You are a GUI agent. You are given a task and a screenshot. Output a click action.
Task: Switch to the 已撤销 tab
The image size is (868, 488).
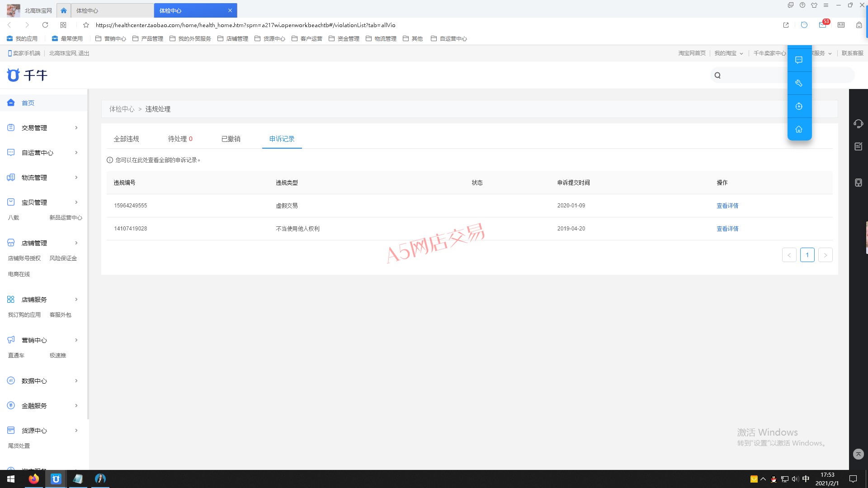tap(231, 139)
